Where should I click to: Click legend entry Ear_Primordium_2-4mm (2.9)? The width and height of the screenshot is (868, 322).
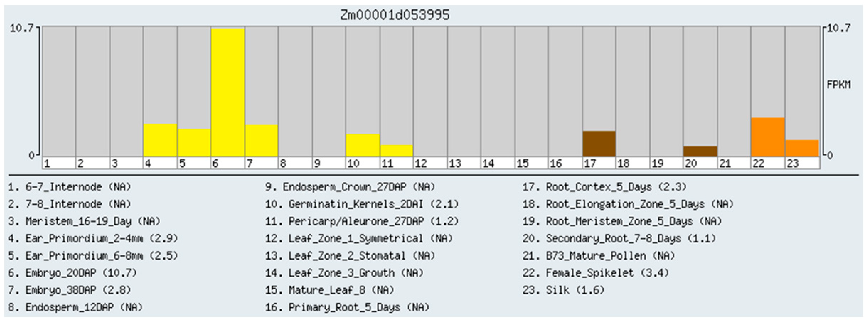click(x=93, y=238)
